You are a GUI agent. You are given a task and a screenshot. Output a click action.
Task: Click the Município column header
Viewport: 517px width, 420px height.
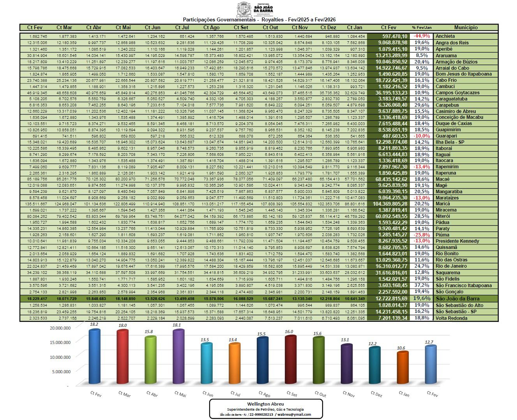click(x=466, y=28)
